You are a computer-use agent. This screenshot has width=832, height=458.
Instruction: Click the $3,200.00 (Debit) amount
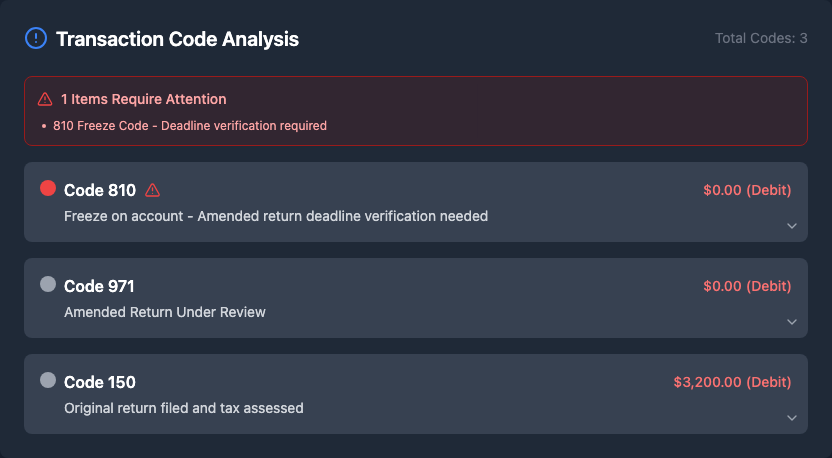click(x=732, y=382)
